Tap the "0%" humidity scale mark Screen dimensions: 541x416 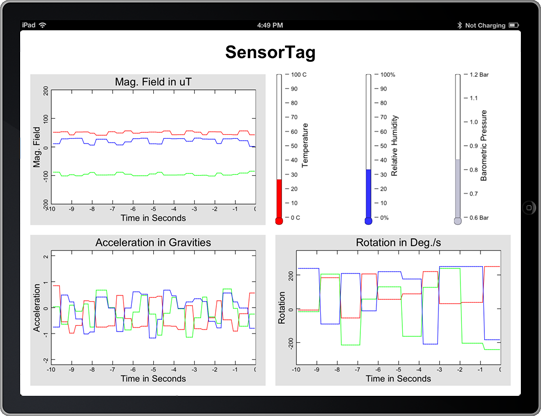(384, 218)
